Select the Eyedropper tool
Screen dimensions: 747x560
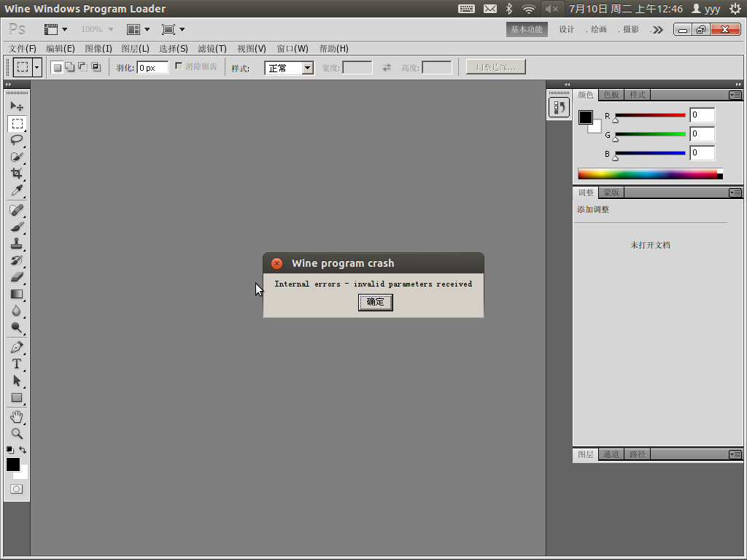coord(17,190)
